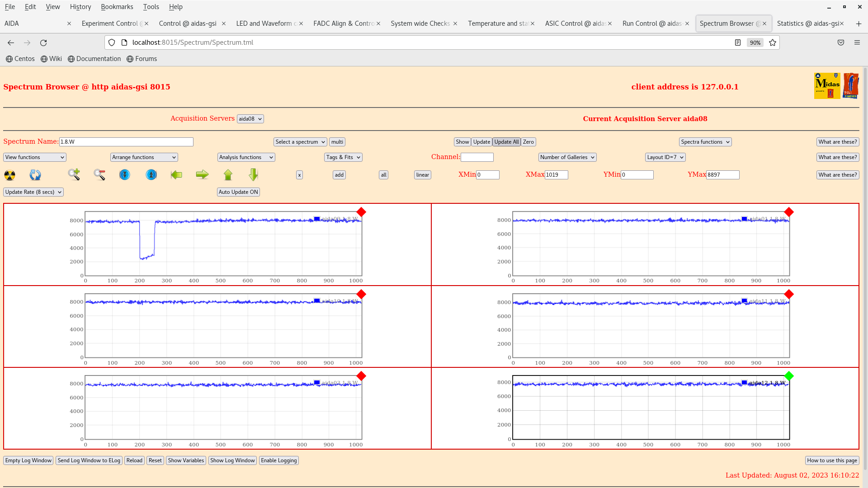This screenshot has width=868, height=488.
Task: Click the green up arrow icon
Action: point(228,174)
